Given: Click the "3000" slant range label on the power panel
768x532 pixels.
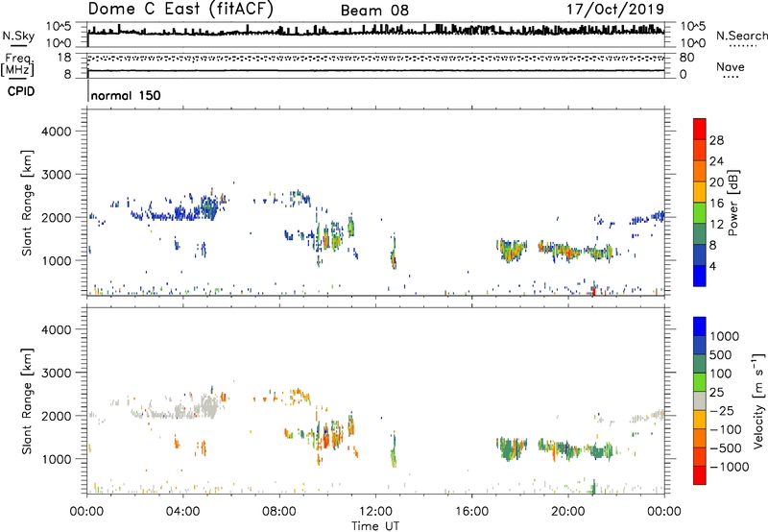Looking at the screenshot, I should [x=56, y=175].
